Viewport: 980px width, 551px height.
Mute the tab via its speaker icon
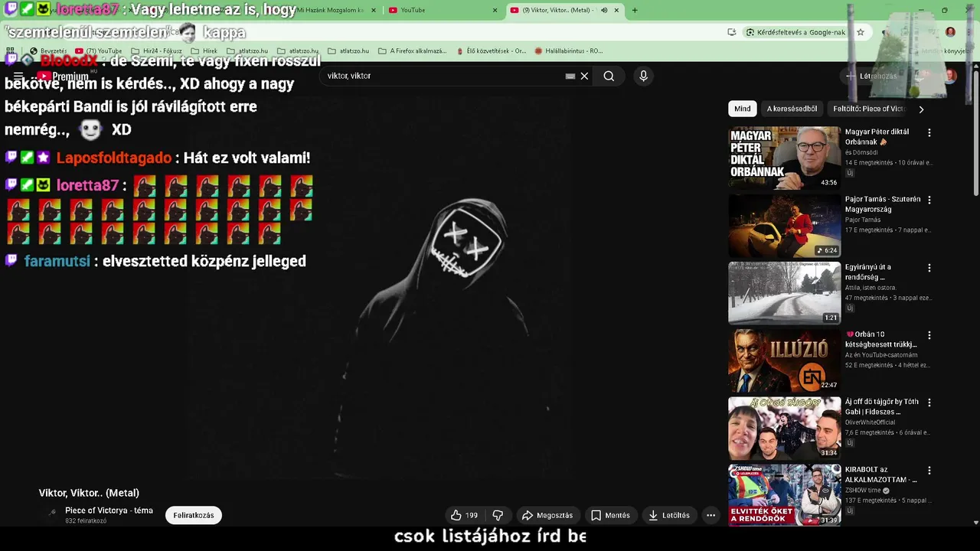click(604, 10)
